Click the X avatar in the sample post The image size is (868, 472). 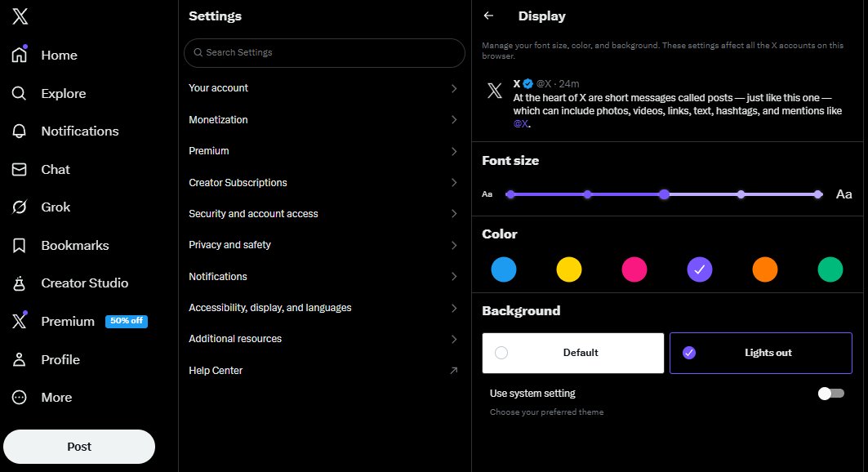[494, 90]
